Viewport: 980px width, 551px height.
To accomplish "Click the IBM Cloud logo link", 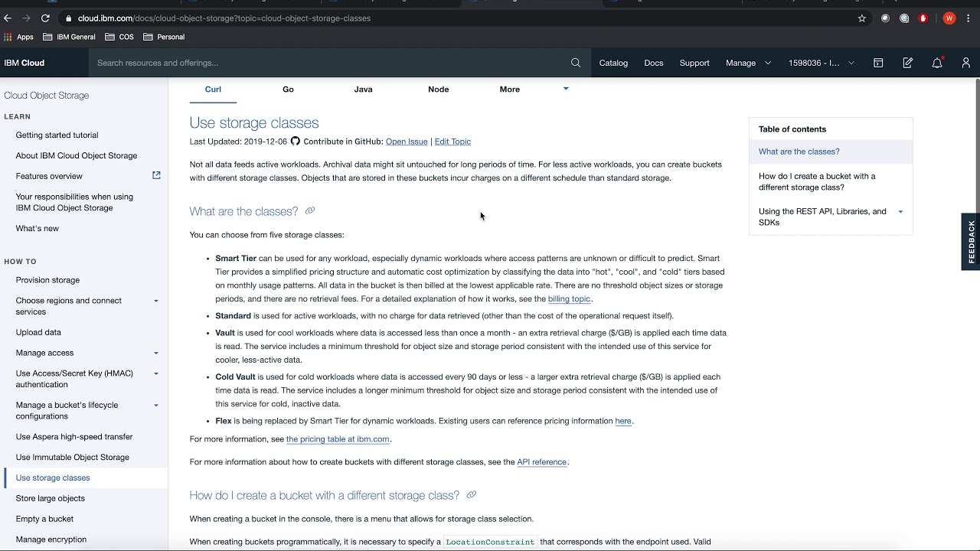I will [24, 63].
